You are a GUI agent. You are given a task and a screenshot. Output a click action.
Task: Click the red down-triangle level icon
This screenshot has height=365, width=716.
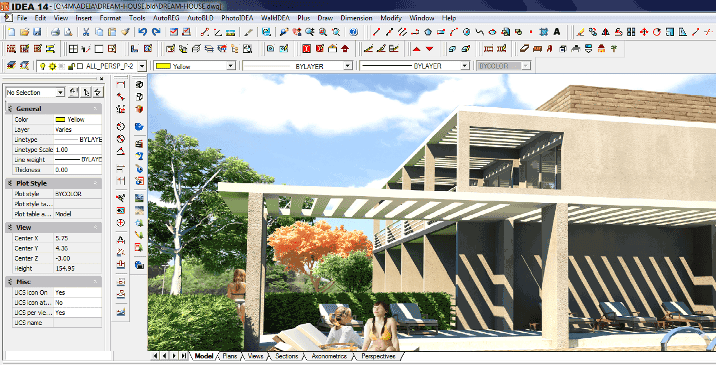click(x=429, y=48)
